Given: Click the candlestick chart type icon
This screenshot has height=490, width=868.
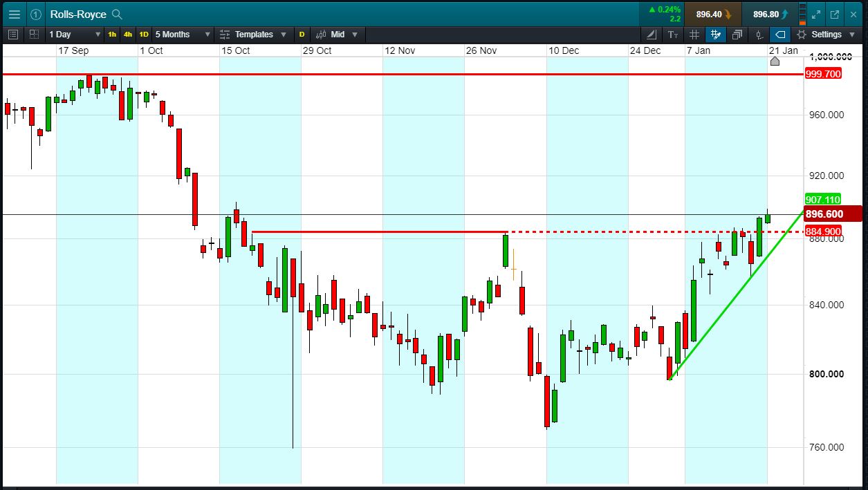Looking at the screenshot, I should (x=322, y=35).
